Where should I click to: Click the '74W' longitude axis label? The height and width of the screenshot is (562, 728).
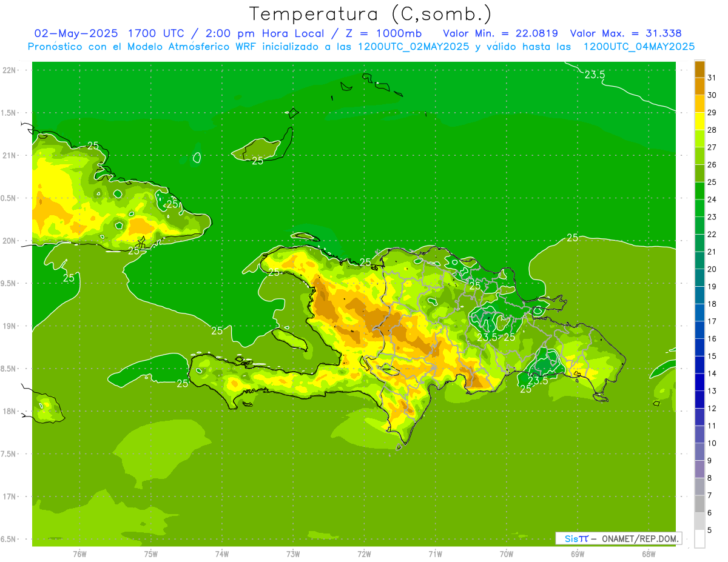click(x=222, y=554)
